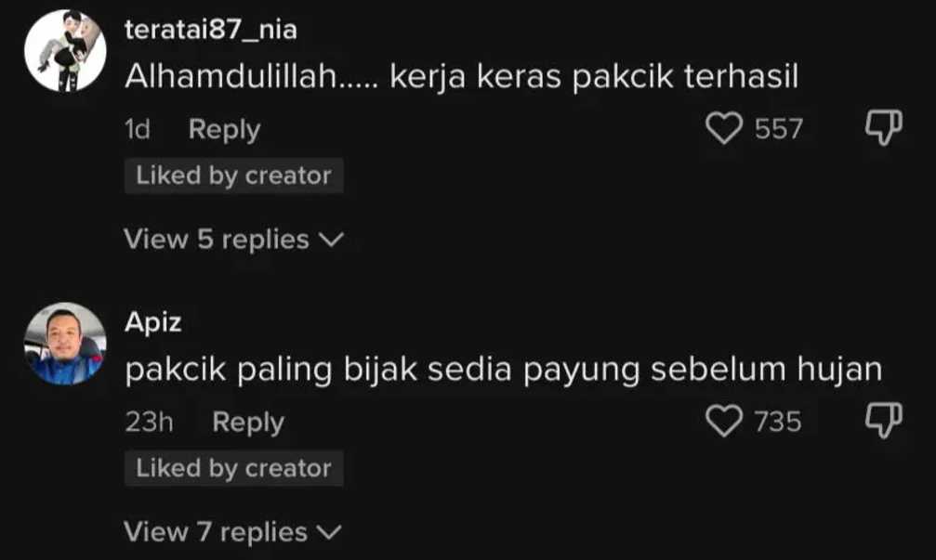Viewport: 936px width, 560px height.
Task: Dislike the teratai87_nia comment
Action: coord(883,129)
